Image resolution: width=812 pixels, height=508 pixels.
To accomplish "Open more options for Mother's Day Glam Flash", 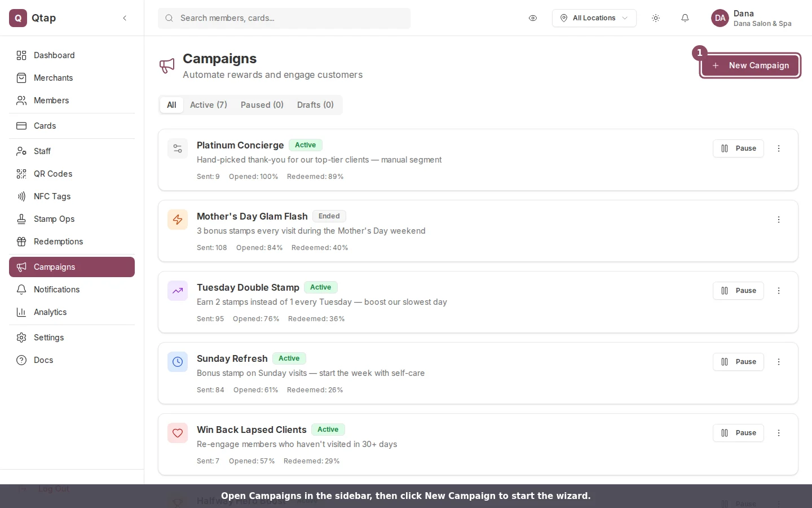I will point(779,220).
